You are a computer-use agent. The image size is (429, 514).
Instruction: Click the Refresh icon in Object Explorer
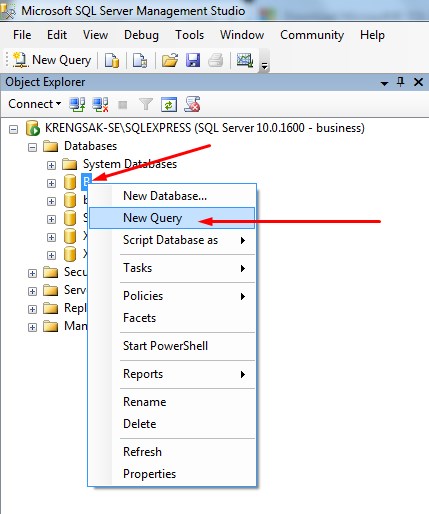pyautogui.click(x=169, y=105)
